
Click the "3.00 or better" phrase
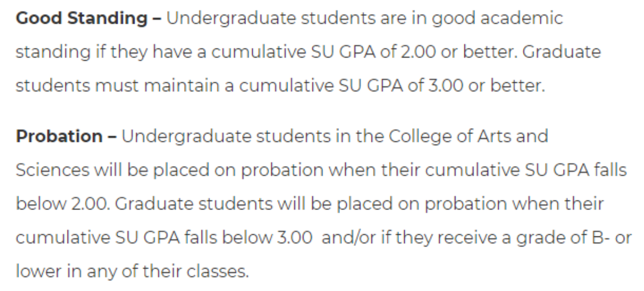coord(485,86)
